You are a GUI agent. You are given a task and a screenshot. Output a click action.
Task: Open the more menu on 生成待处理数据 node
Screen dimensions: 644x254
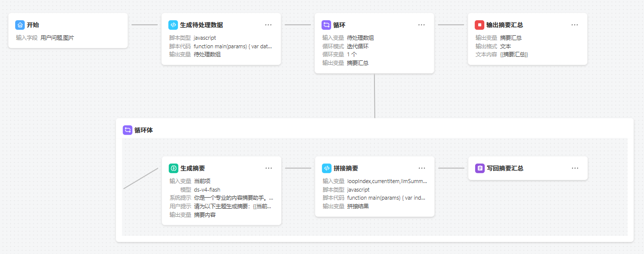[269, 25]
